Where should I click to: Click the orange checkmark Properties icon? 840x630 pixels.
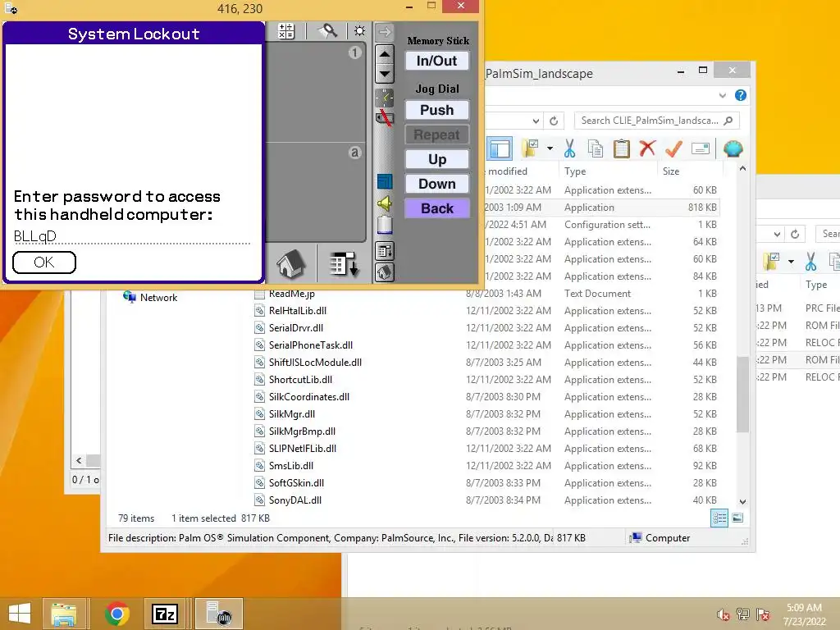click(673, 148)
